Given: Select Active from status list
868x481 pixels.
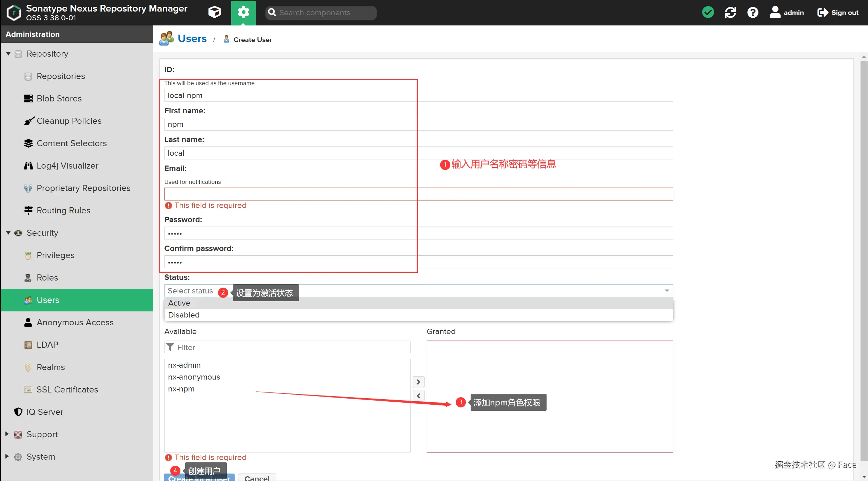Looking at the screenshot, I should point(179,303).
